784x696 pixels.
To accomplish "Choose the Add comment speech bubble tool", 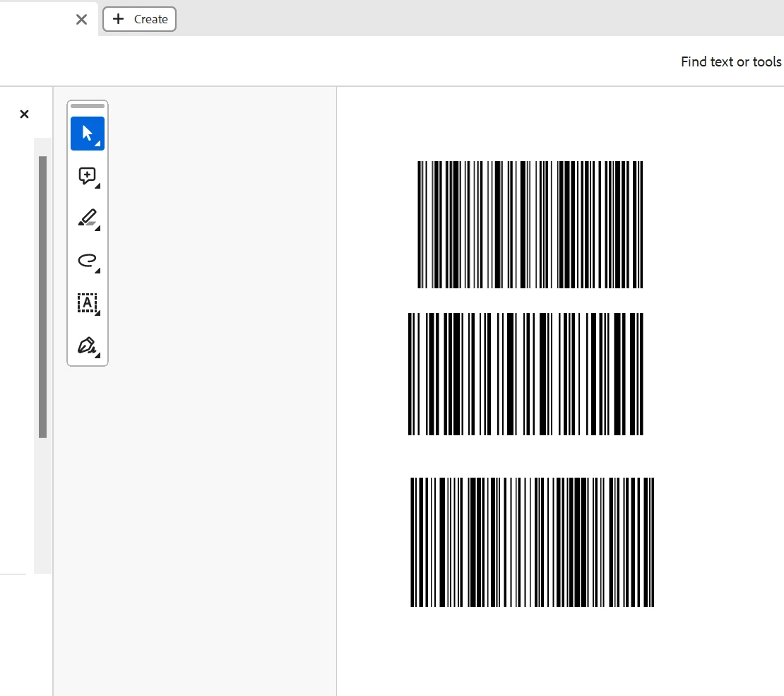I will [x=87, y=176].
